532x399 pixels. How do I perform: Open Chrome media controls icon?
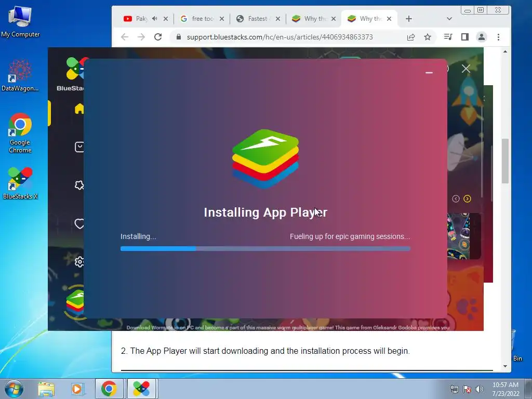448,37
